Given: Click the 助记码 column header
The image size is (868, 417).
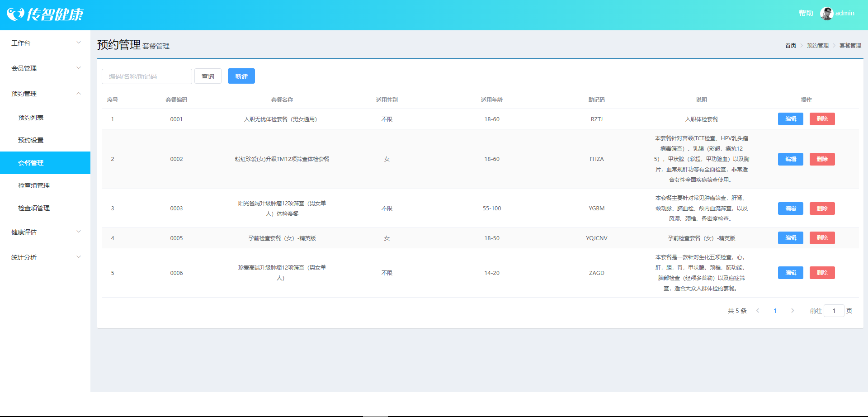Looking at the screenshot, I should pos(597,100).
